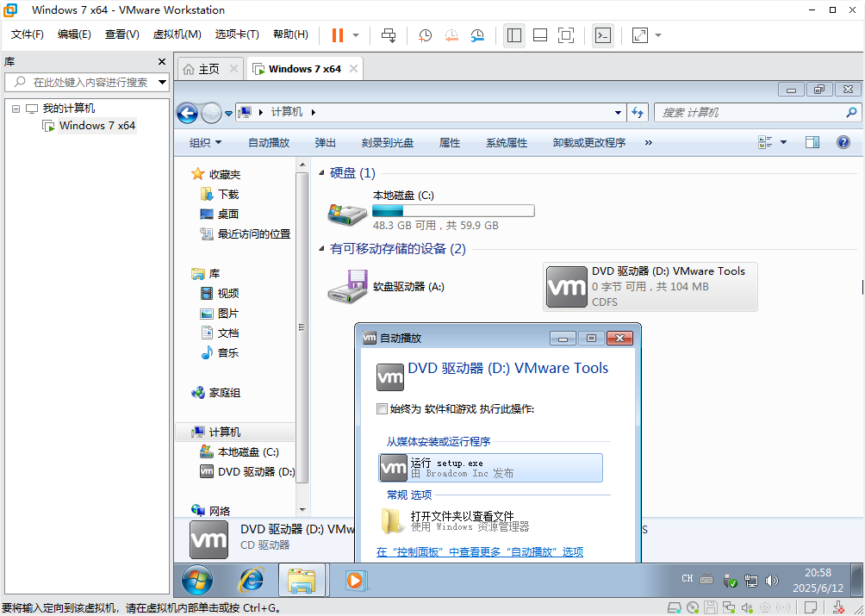Screen dimensions: 865x616
Task: Collapse the 我的计算机 tree node
Action: pos(16,109)
